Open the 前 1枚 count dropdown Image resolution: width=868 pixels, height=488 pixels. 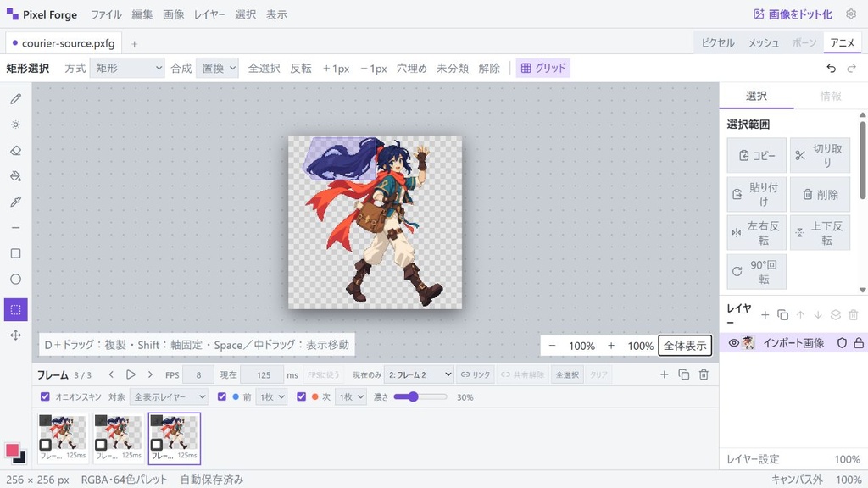tap(271, 396)
